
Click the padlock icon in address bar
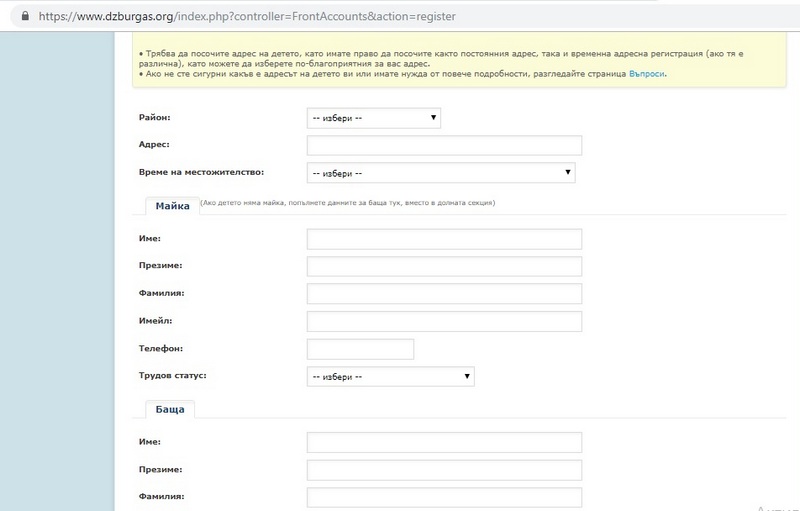25,16
